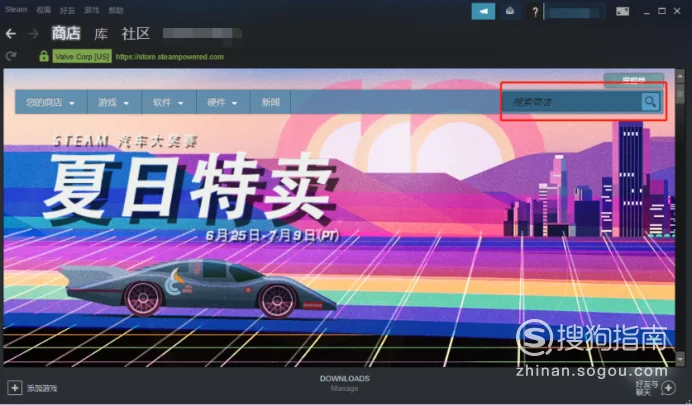Click 添加游戏 (Add a game) label
This screenshot has height=405, width=692.
pos(42,388)
